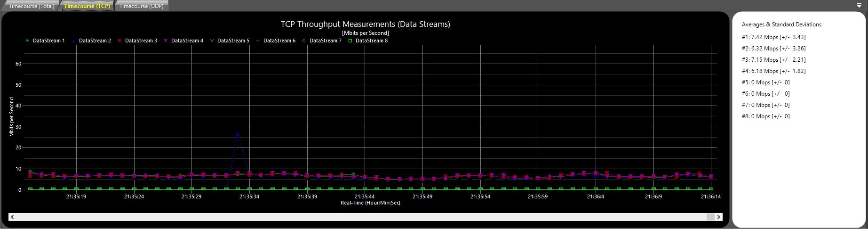
Task: Click the [Mbits per Second] chart subtitle
Action: [366, 33]
